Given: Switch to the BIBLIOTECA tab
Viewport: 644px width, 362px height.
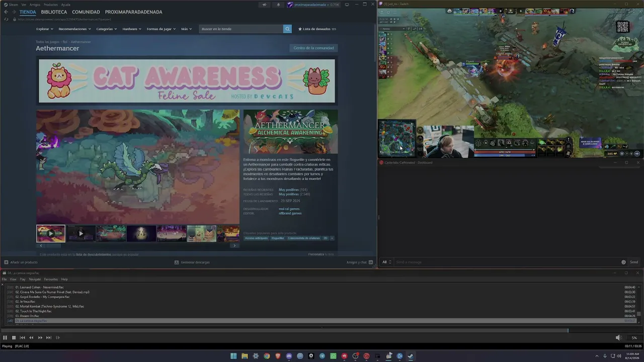Looking at the screenshot, I should pyautogui.click(x=54, y=12).
